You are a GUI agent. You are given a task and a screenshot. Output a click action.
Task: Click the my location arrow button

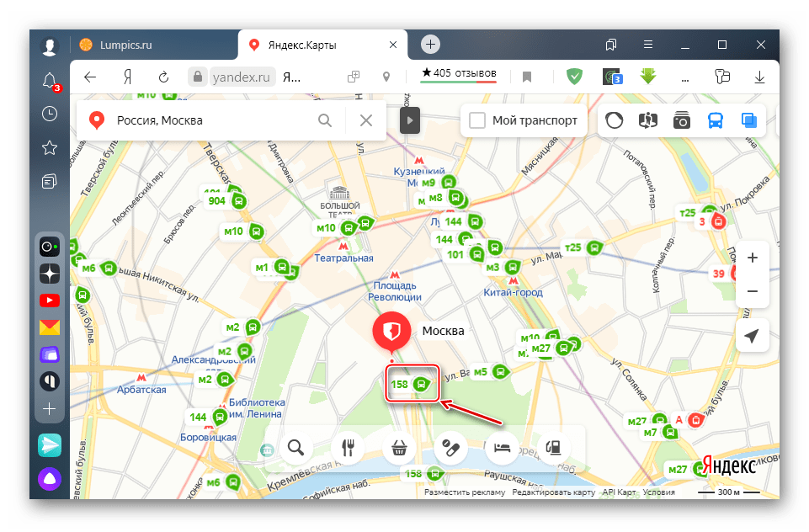pos(752,336)
